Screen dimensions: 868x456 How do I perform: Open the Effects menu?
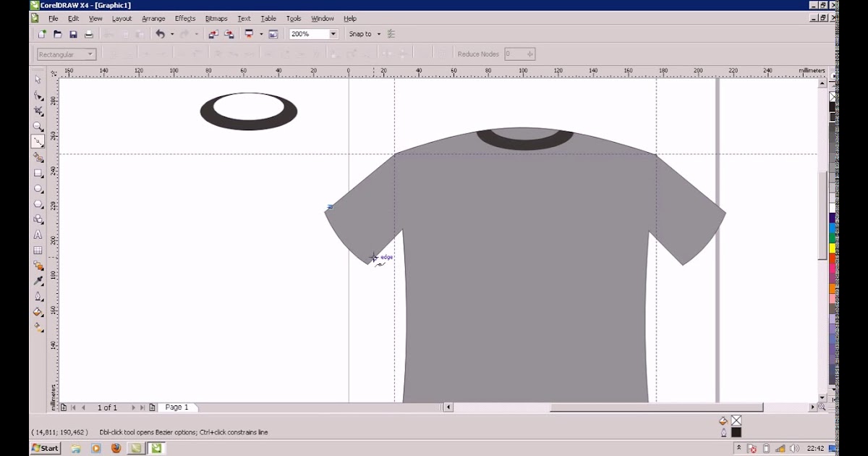pos(185,18)
